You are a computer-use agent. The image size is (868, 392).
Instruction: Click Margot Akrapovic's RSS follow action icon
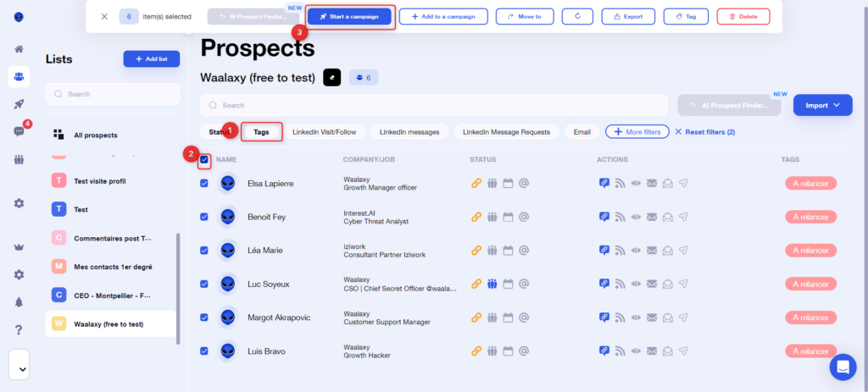620,317
